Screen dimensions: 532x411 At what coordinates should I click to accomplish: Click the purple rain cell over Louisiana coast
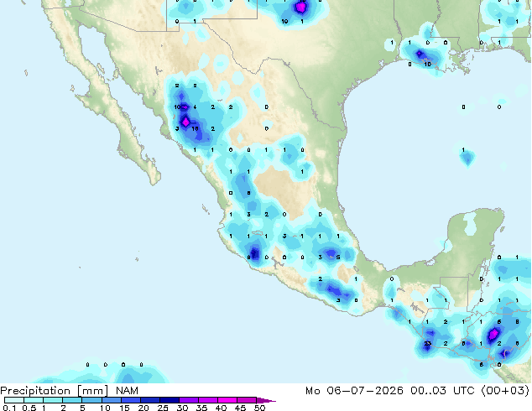coord(420,54)
